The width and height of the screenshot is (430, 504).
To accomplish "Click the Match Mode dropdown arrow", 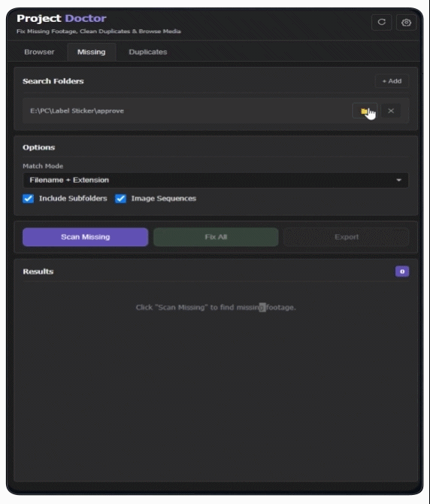I will coord(399,180).
